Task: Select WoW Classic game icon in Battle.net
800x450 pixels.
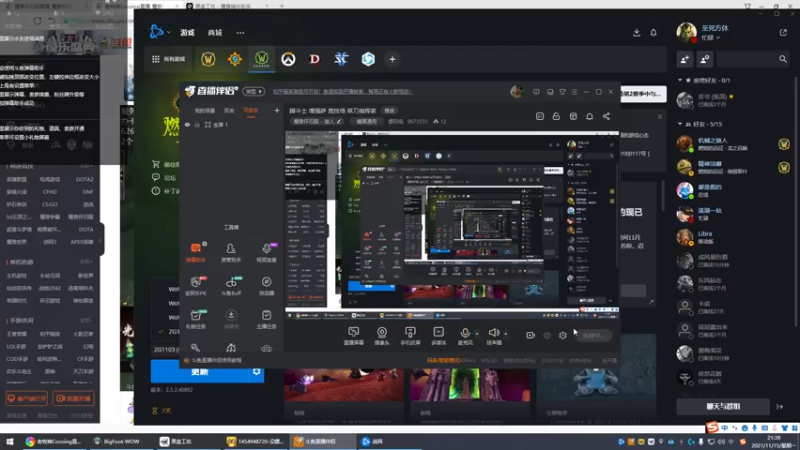Action: click(262, 59)
